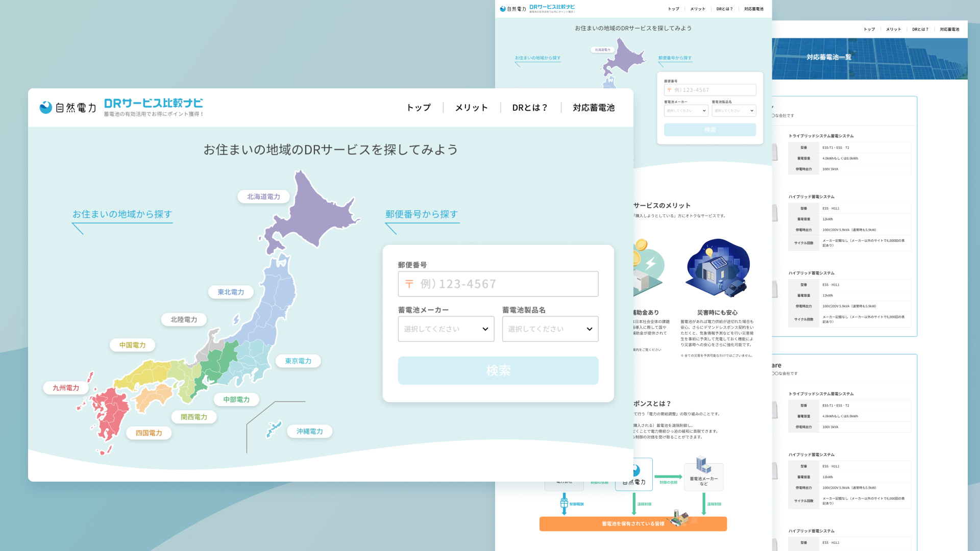
Task: Select the 沖縄電力 region label
Action: 309,431
